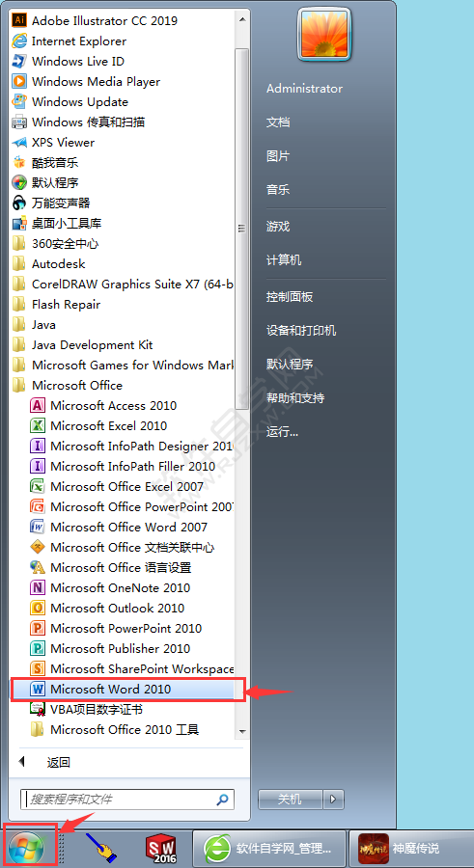Expand CorelDRAW Graphics Suite X7 folder

pyautogui.click(x=123, y=284)
